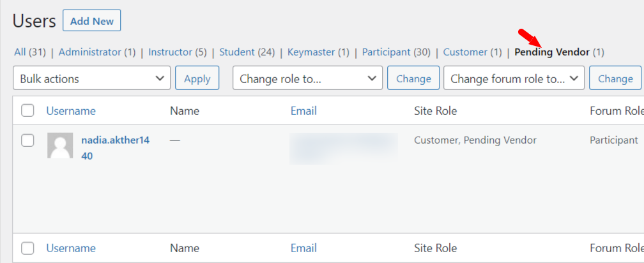Open the Bulk actions dropdown
Viewport: 644px width, 263px height.
coord(91,79)
